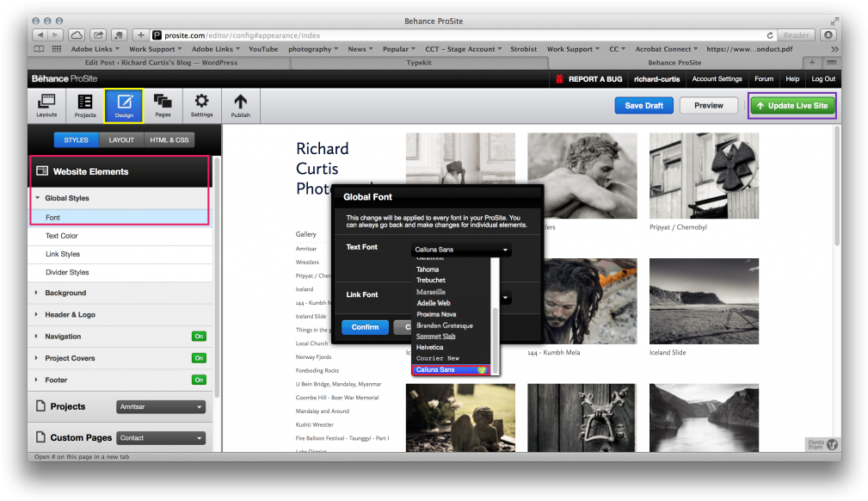This screenshot has width=868, height=501.
Task: Select the Design tool
Action: coord(124,105)
